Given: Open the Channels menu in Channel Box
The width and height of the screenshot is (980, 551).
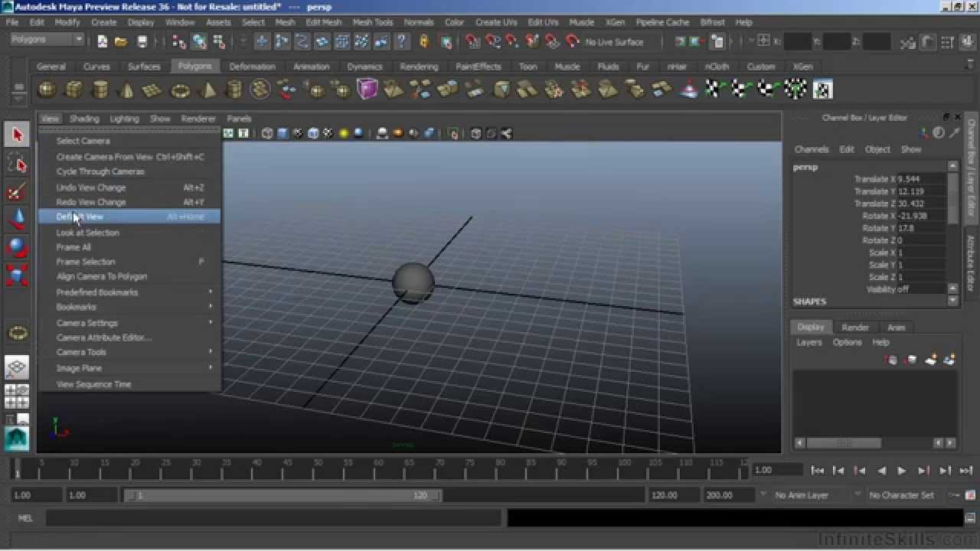Looking at the screenshot, I should (x=812, y=149).
